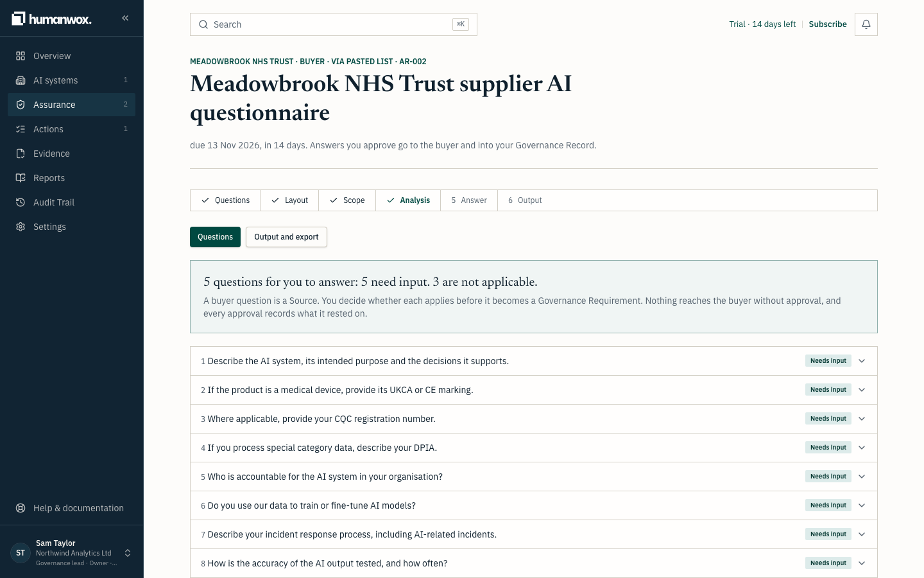
Task: Click the Subscribe link
Action: point(828,24)
